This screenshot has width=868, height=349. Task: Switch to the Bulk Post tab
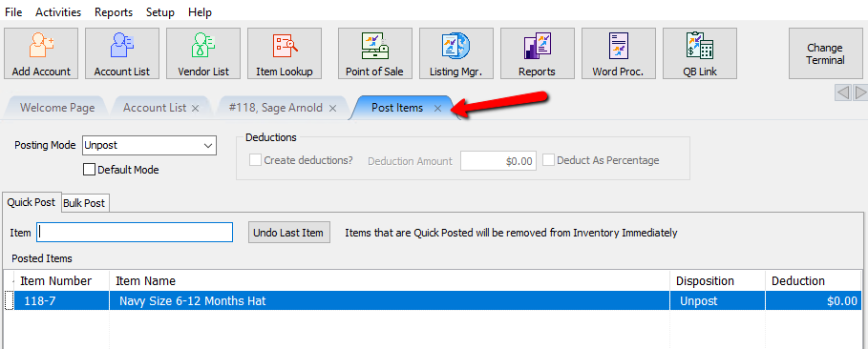click(84, 203)
